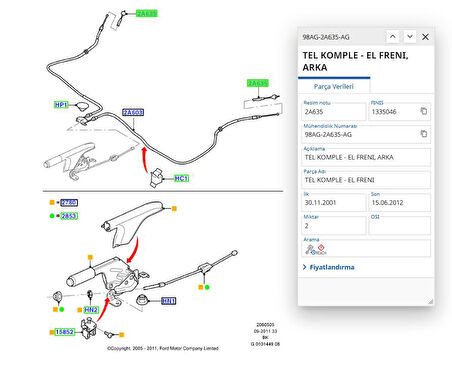This screenshot has height=374, width=452.
Task: Click the 2A603 cable callout label
Action: click(133, 112)
